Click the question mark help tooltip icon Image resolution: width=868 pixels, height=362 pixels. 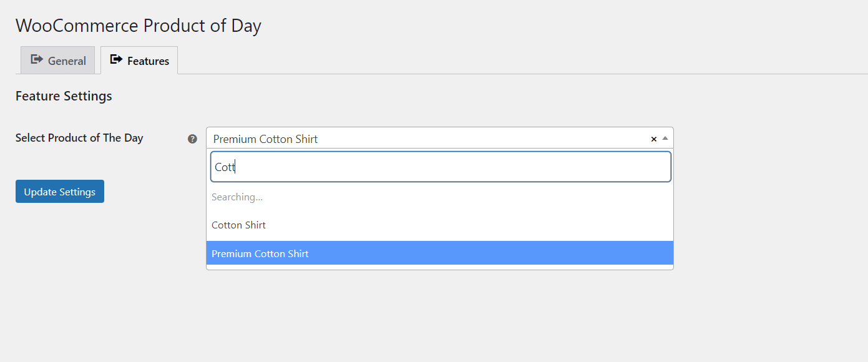click(192, 139)
